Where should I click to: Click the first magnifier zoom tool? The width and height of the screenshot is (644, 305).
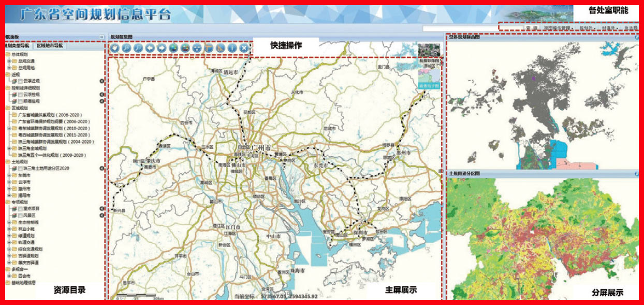point(127,48)
